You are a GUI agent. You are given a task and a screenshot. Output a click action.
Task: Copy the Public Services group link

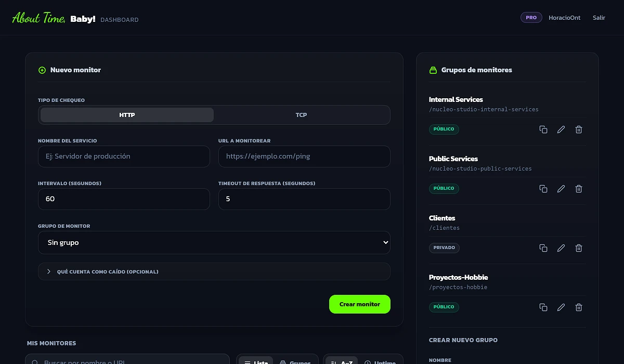coord(543,189)
